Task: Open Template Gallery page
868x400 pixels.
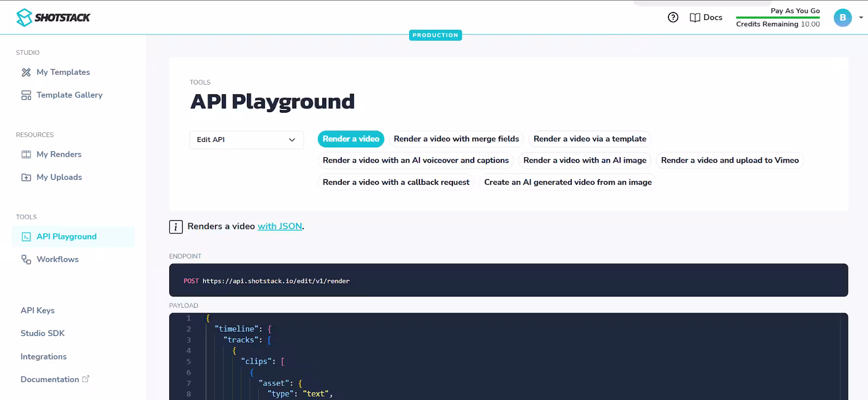Action: click(x=69, y=95)
